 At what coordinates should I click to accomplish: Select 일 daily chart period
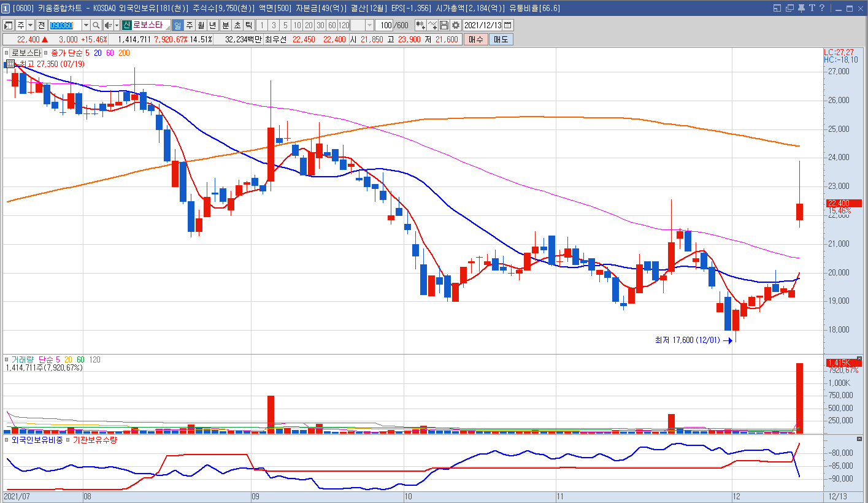pyautogui.click(x=177, y=25)
